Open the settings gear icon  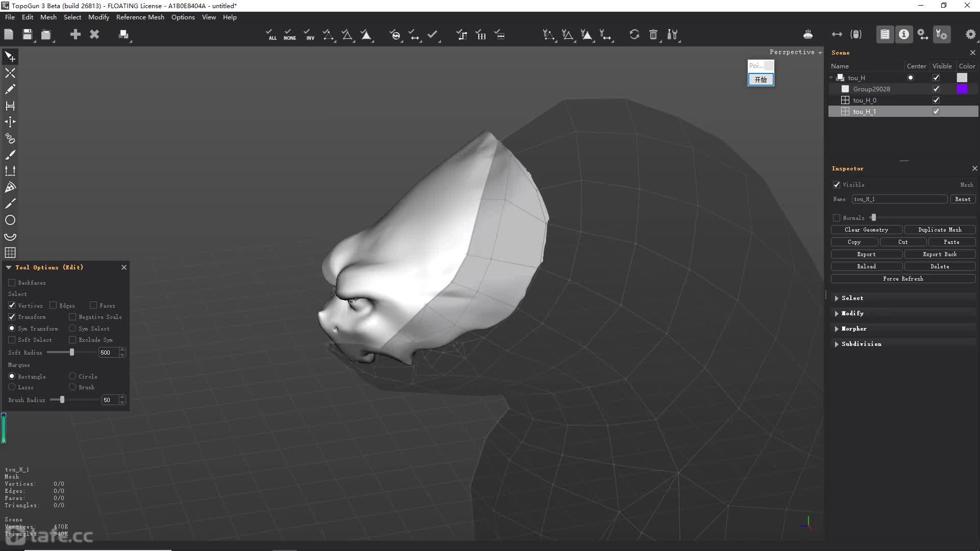pyautogui.click(x=970, y=34)
